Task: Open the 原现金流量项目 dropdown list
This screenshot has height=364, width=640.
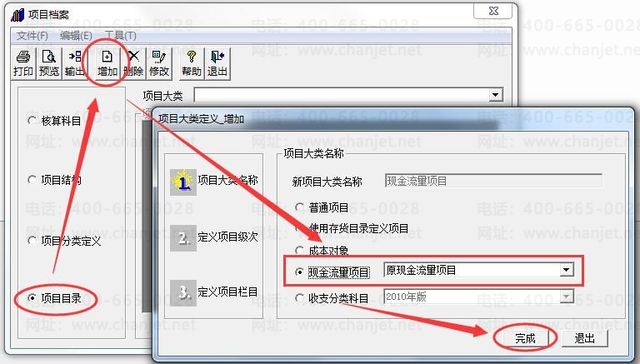Action: 566,270
